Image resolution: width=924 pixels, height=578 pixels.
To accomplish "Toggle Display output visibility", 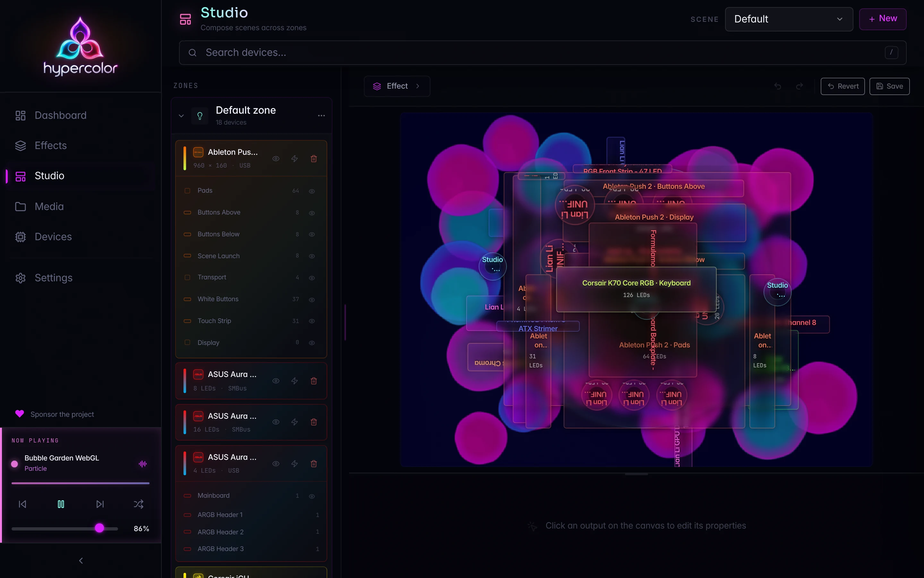I will pos(312,343).
